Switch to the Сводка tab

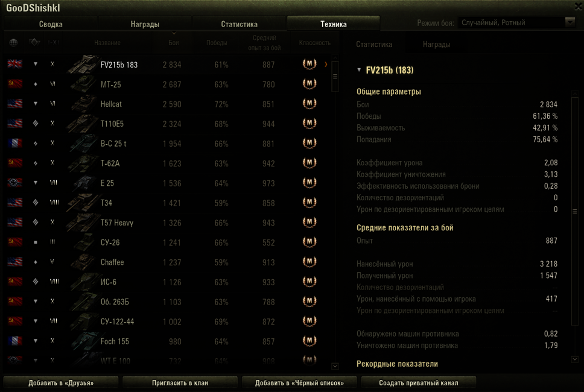[51, 24]
